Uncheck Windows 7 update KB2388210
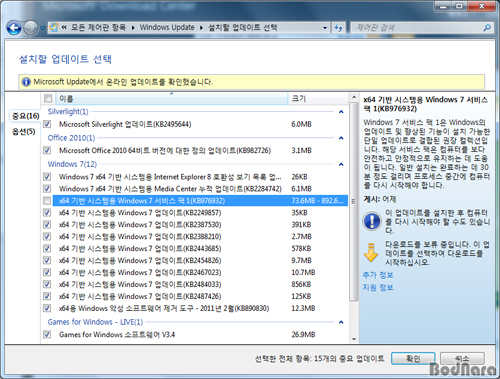 pyautogui.click(x=47, y=237)
